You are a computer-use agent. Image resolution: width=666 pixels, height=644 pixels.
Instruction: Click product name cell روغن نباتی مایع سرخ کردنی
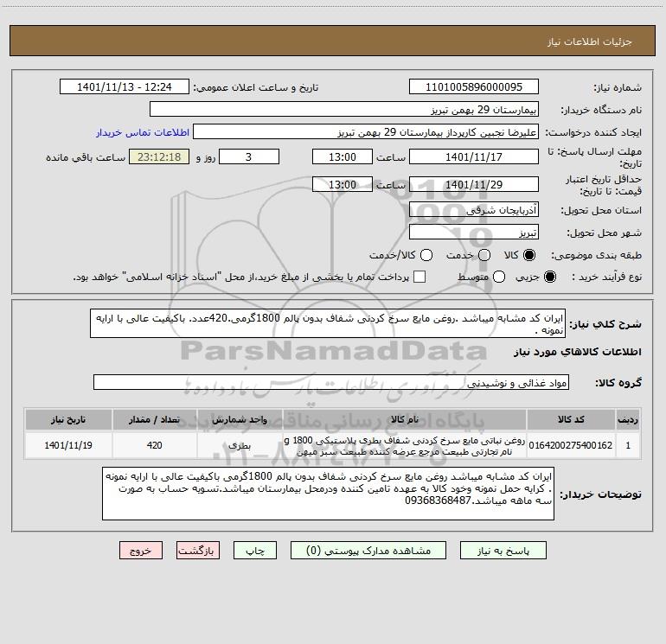tap(405, 445)
